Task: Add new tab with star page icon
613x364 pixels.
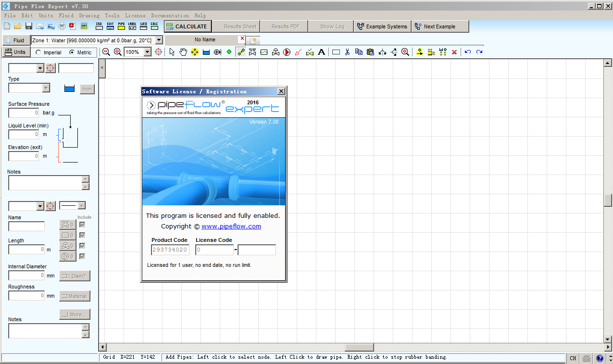Action: coord(252,41)
